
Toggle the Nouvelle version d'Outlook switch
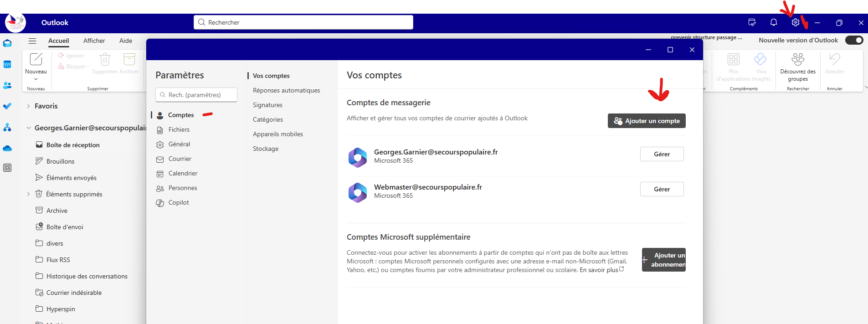click(x=854, y=40)
